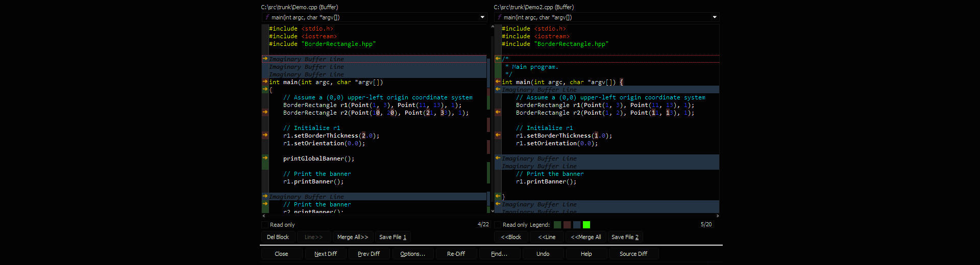
Task: Open the Options dialog
Action: [x=412, y=254]
